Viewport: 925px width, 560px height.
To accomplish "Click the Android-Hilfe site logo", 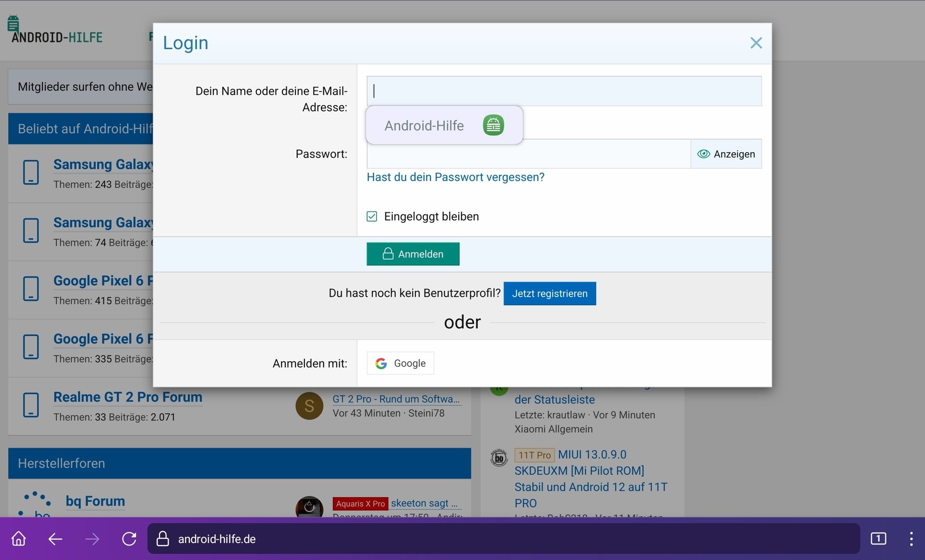I will point(55,30).
